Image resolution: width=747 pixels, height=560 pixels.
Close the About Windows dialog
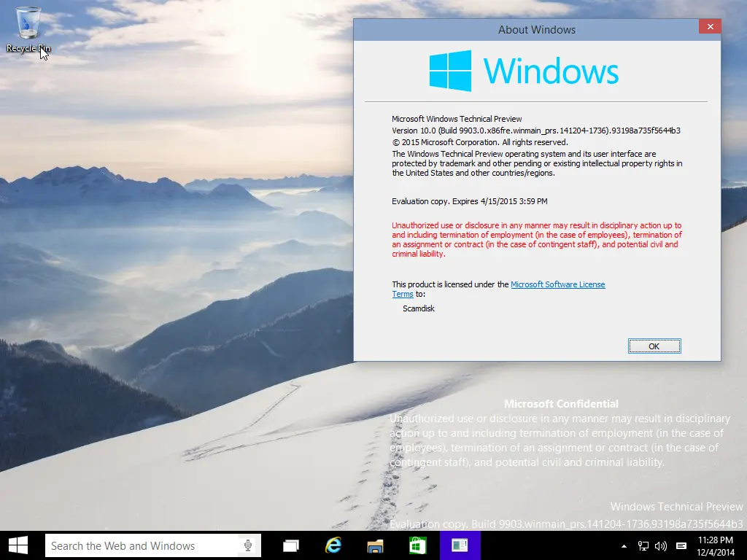pos(710,26)
